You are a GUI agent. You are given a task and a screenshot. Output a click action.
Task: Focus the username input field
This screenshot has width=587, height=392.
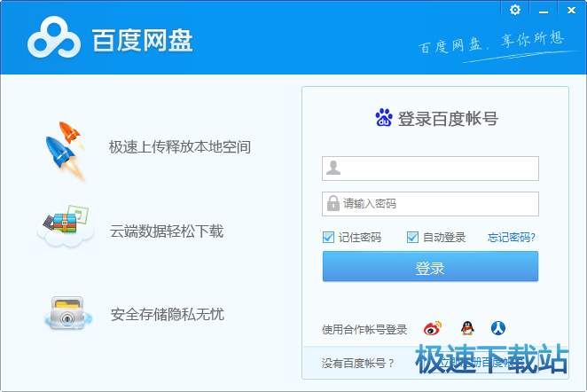coord(430,169)
